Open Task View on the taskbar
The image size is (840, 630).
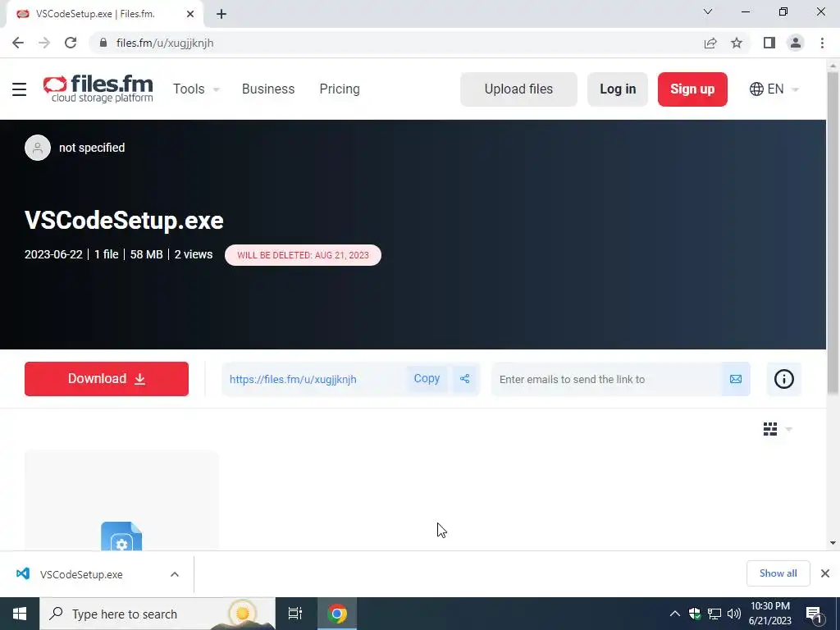[294, 614]
